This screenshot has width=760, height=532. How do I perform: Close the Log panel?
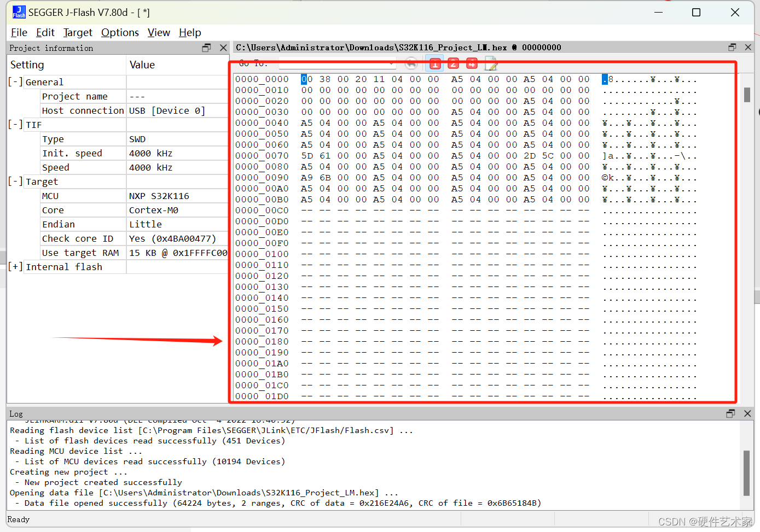747,414
